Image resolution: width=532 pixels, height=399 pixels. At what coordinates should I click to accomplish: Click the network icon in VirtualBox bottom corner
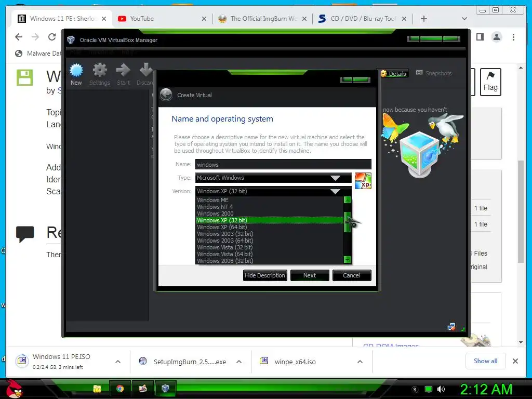click(451, 327)
